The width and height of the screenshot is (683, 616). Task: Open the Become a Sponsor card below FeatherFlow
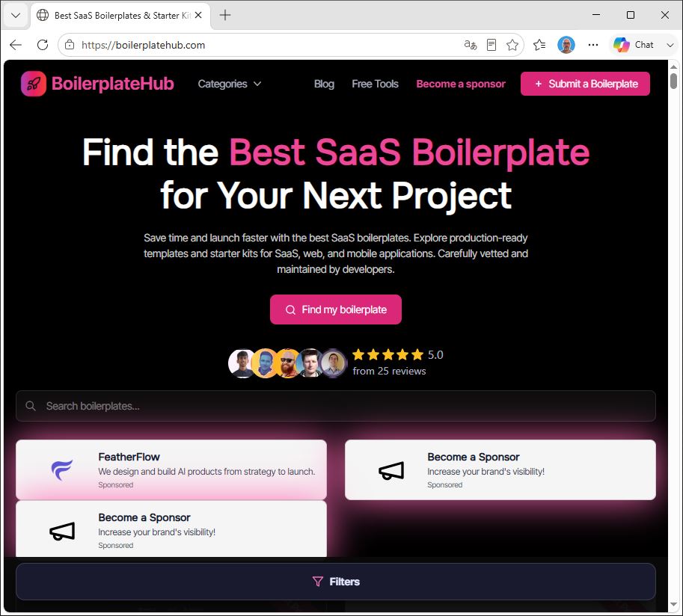coord(171,529)
